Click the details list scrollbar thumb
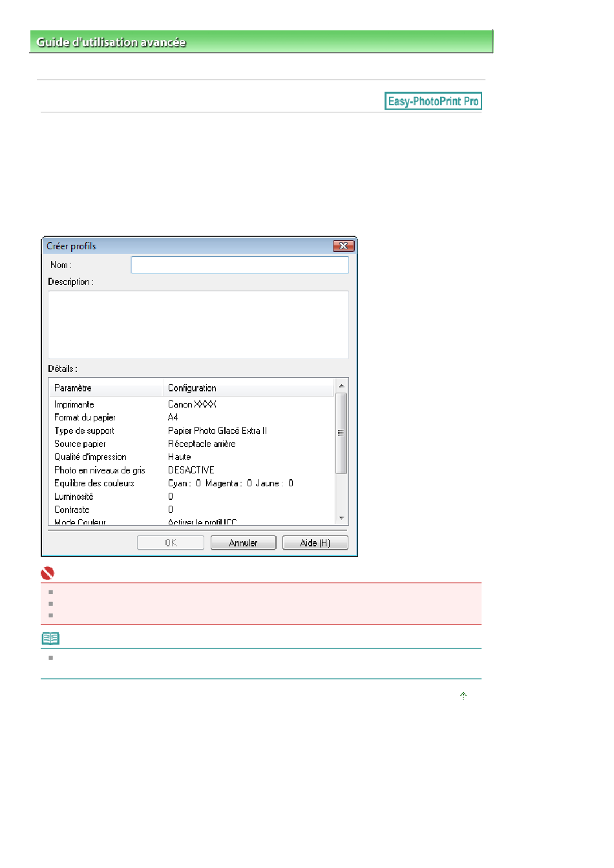The height and width of the screenshot is (868, 614). pyautogui.click(x=341, y=433)
